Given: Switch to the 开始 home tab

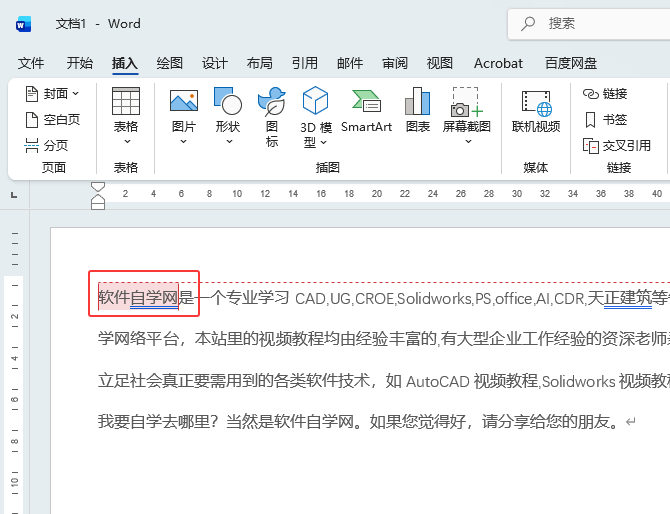Looking at the screenshot, I should (79, 63).
